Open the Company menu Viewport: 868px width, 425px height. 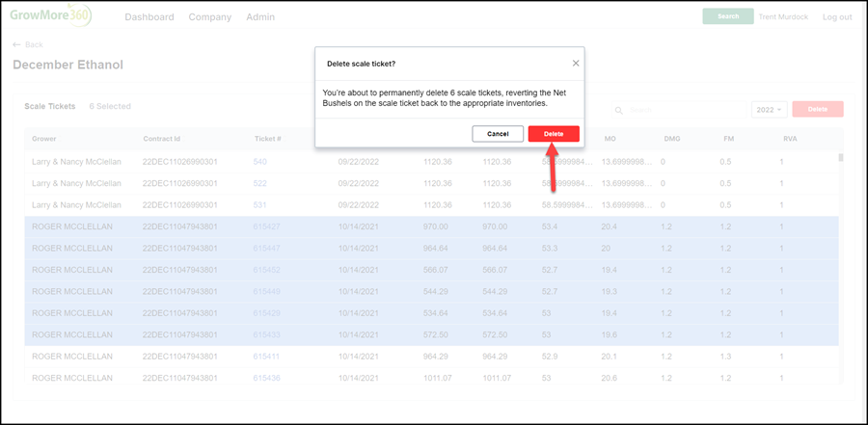(210, 17)
